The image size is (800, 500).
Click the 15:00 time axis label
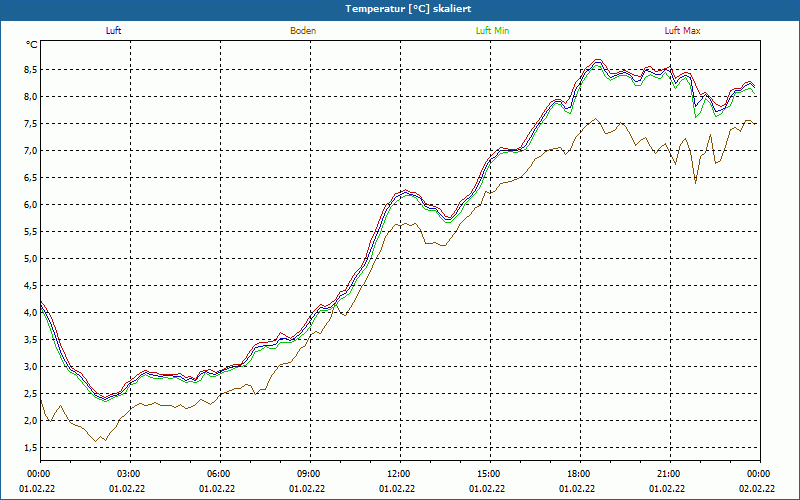490,473
